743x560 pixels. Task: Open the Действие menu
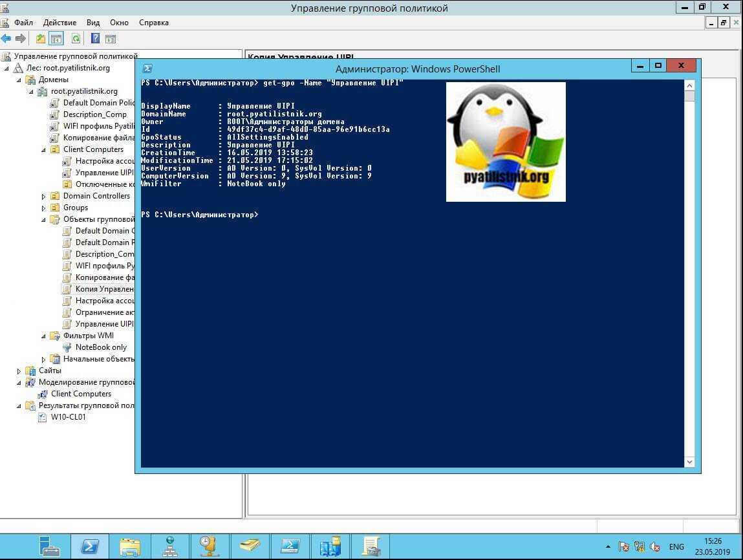coord(59,23)
